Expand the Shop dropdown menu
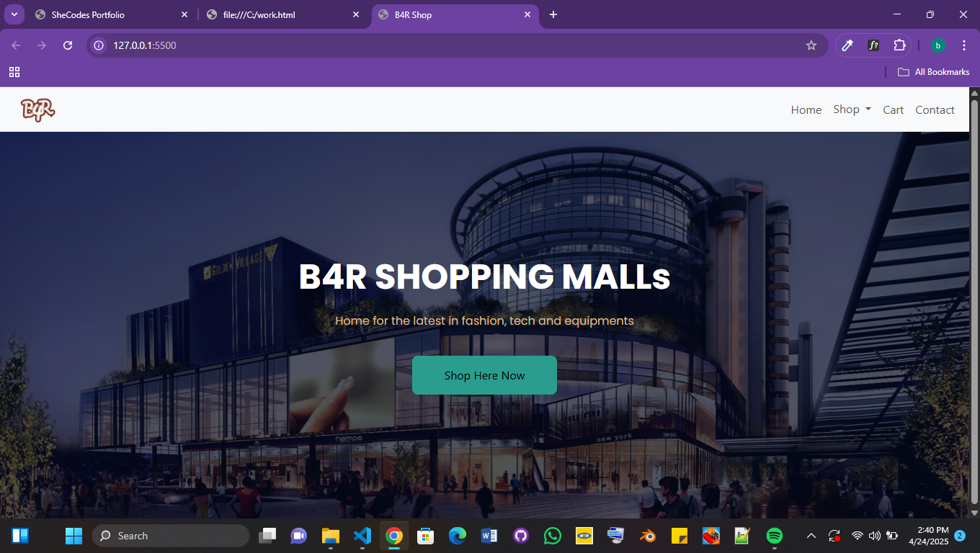The height and width of the screenshot is (553, 980). point(852,109)
